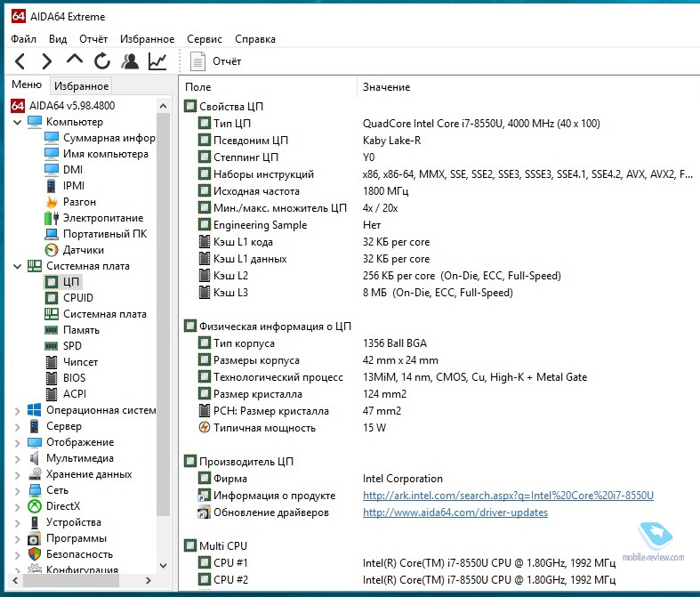Open the Справка menu

pos(255,39)
